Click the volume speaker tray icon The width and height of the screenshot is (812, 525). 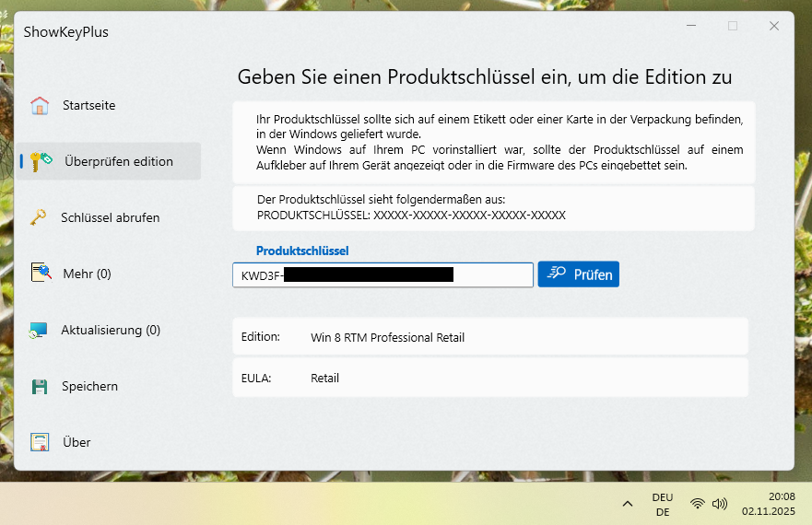(720, 504)
